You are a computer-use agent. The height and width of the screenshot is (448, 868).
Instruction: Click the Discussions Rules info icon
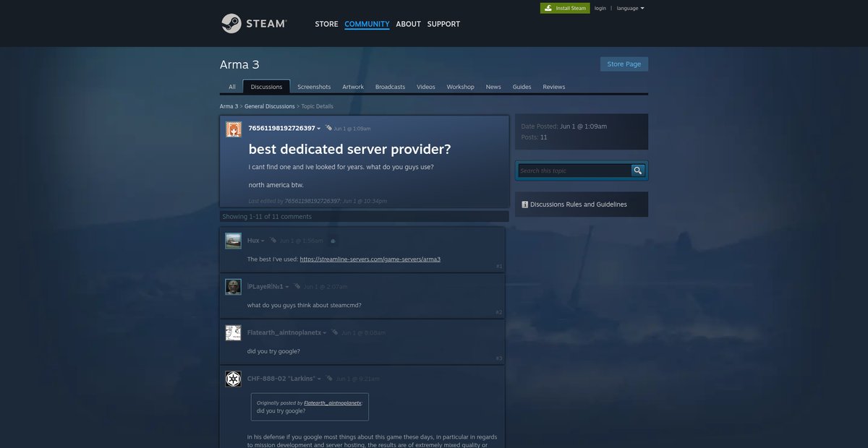tap(524, 204)
